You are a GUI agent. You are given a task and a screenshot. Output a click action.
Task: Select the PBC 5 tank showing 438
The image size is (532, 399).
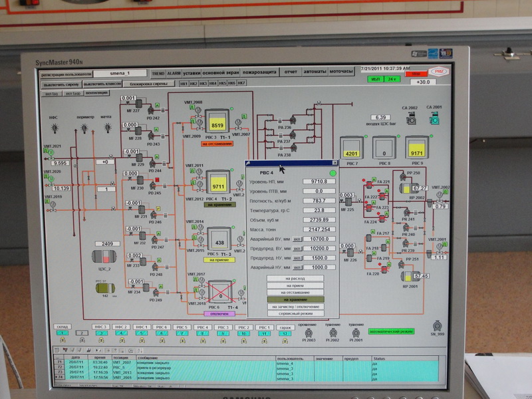(x=219, y=239)
